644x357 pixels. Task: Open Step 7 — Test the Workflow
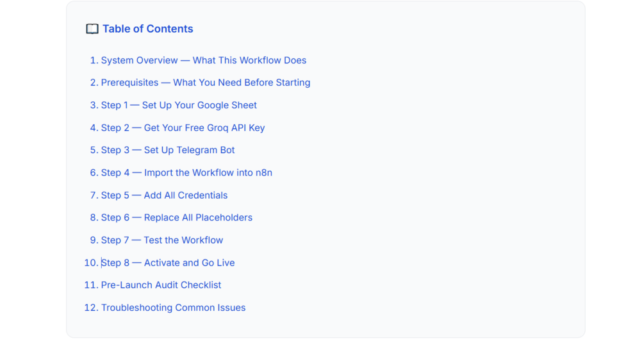[x=162, y=240]
